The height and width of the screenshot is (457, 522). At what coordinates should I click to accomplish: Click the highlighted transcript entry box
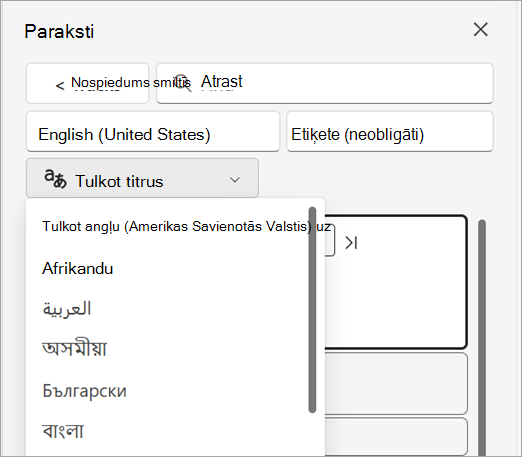(396, 282)
